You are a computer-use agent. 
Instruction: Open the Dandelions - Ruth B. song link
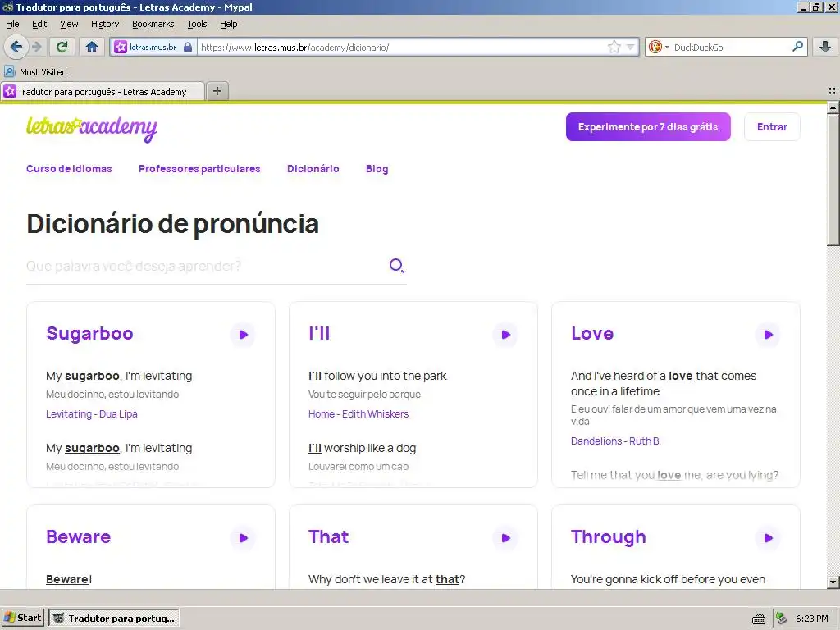(615, 441)
